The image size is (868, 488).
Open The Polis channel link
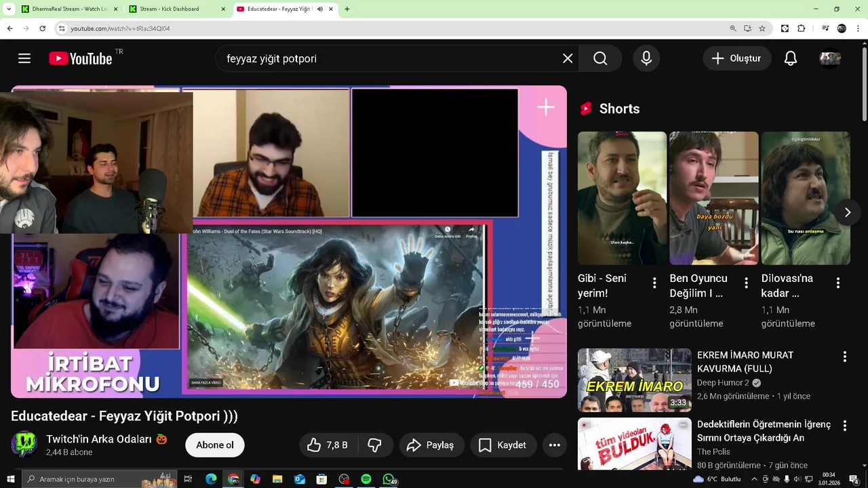coord(712,451)
